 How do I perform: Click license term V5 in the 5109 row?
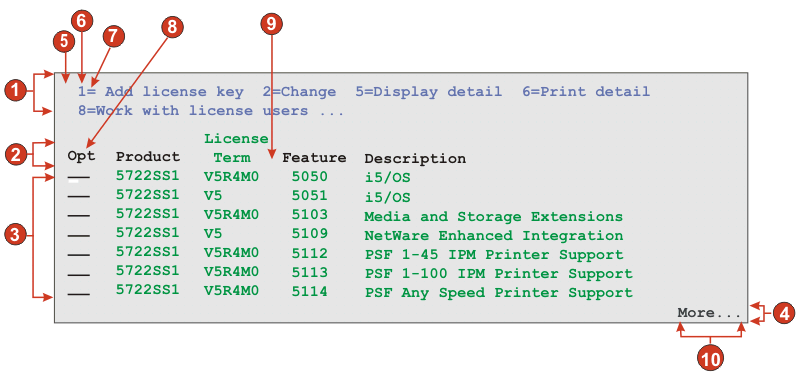pos(213,234)
